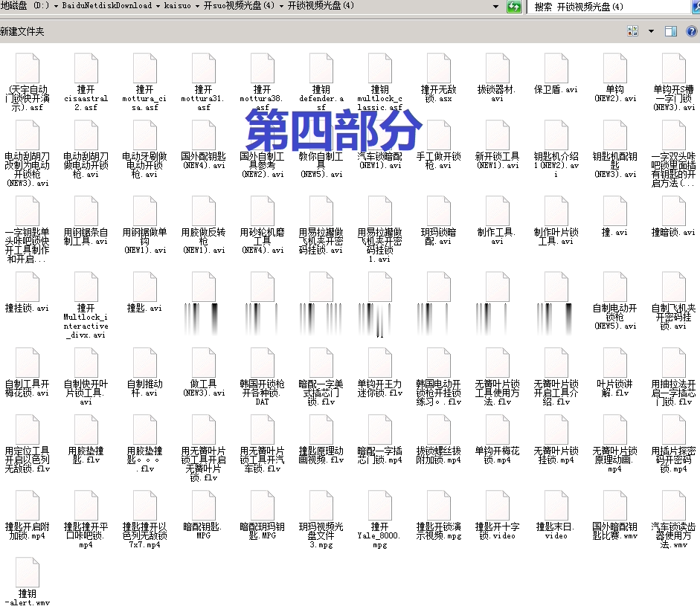This screenshot has height=612, width=700.
Task: Select file 撞开 mottura_cisa.asf
Action: point(144,82)
